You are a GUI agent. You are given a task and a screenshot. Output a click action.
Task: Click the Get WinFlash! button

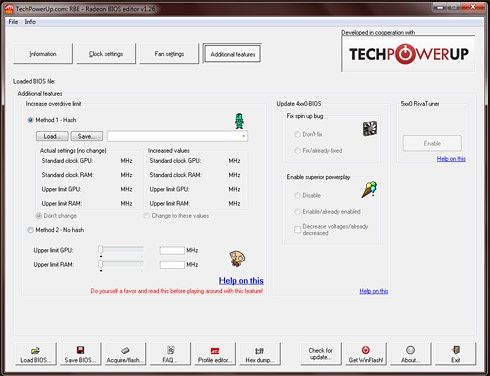[x=366, y=354]
